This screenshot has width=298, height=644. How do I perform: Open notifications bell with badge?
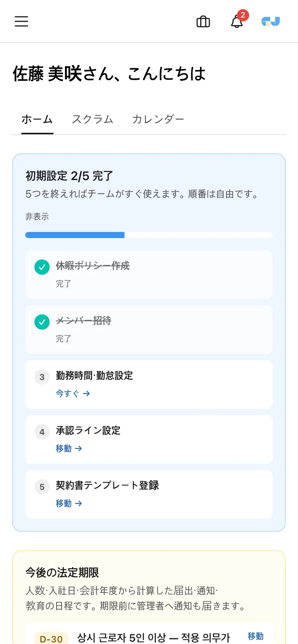coord(237,21)
